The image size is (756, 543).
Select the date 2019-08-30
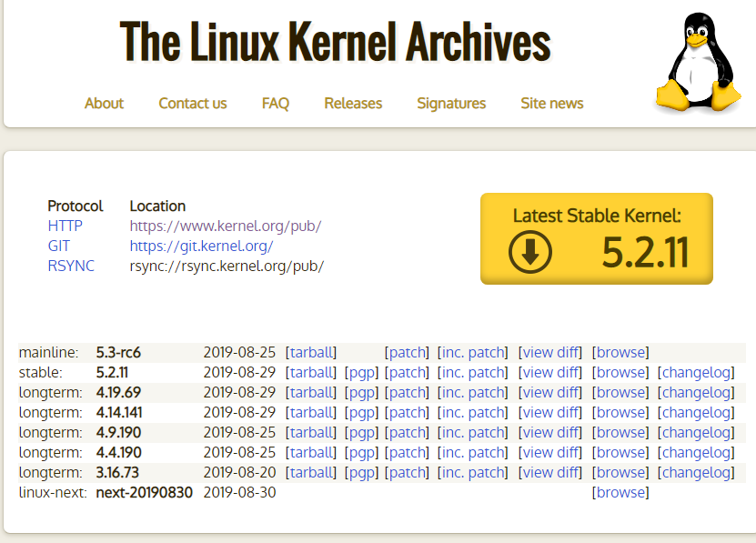pos(239,493)
